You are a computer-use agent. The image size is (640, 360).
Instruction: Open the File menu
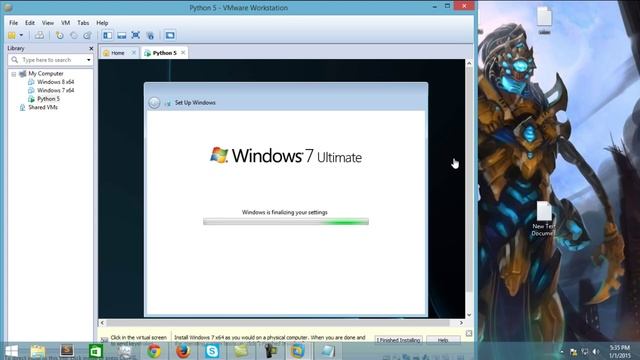[x=13, y=23]
